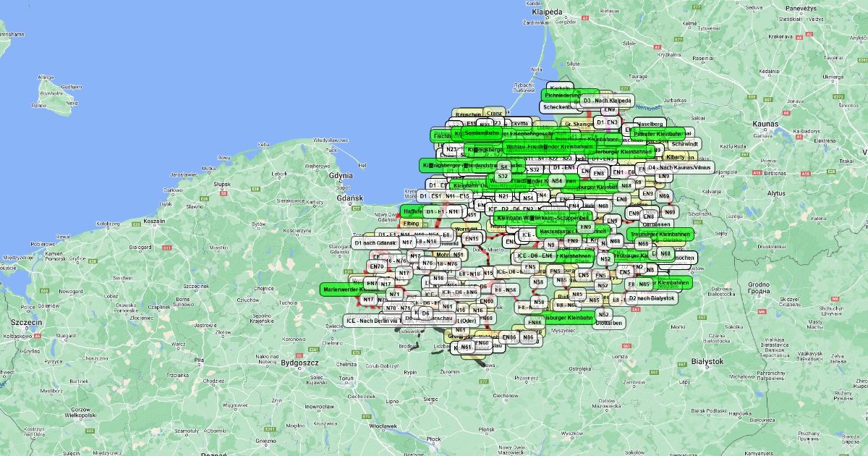Open the D4 - Nach Kaunas/Vilnius label

tap(679, 167)
